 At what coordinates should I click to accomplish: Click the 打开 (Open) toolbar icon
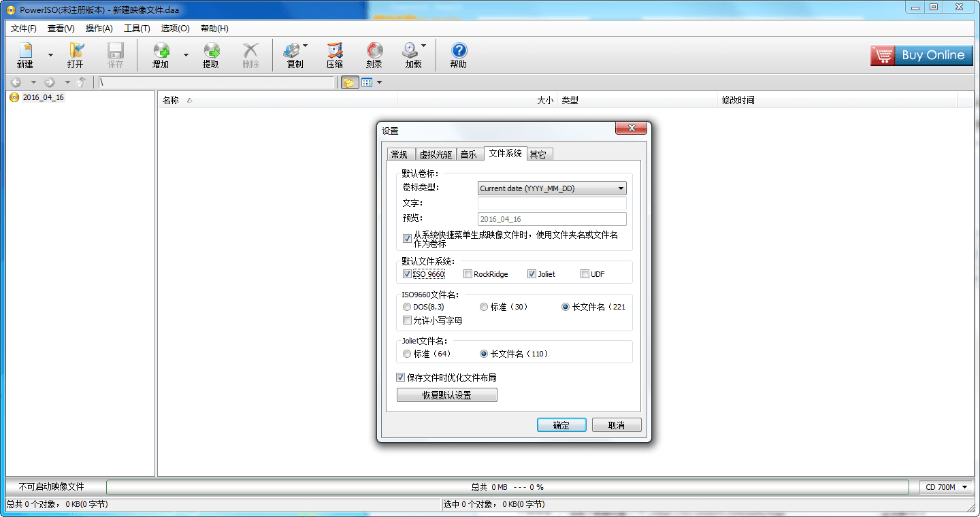76,55
